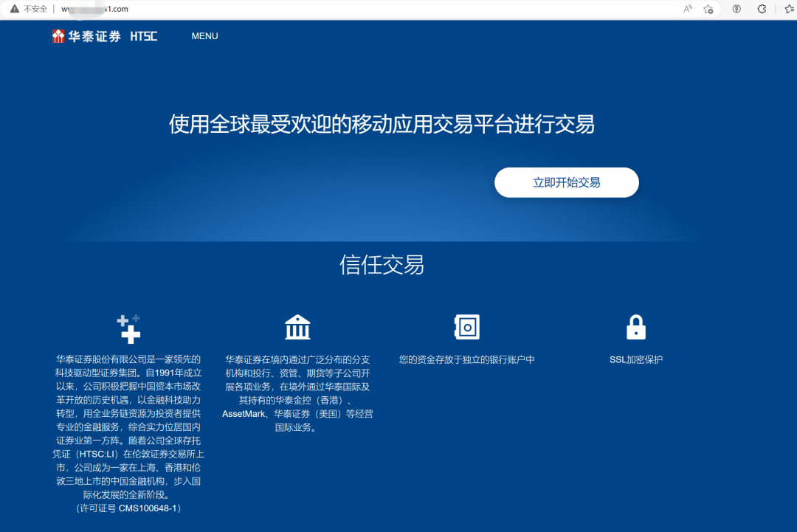The image size is (797, 532).
Task: Click the padlock SSL icon
Action: [636, 327]
